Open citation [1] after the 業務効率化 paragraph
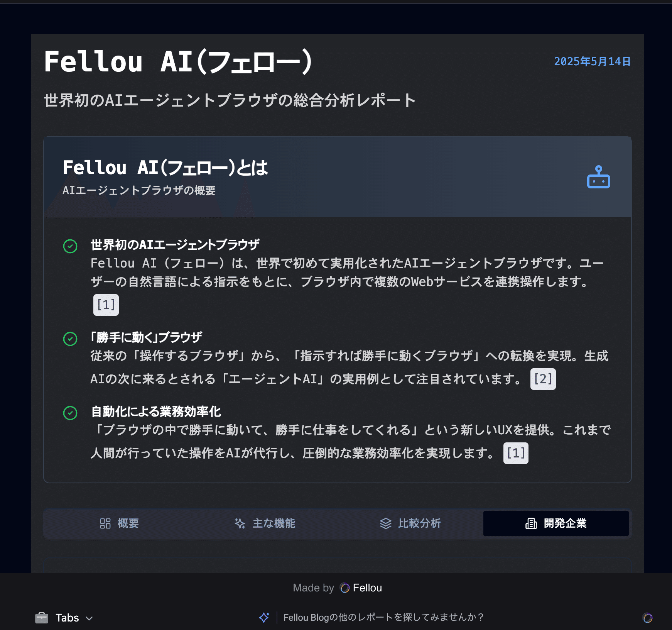The width and height of the screenshot is (672, 630). (x=516, y=453)
